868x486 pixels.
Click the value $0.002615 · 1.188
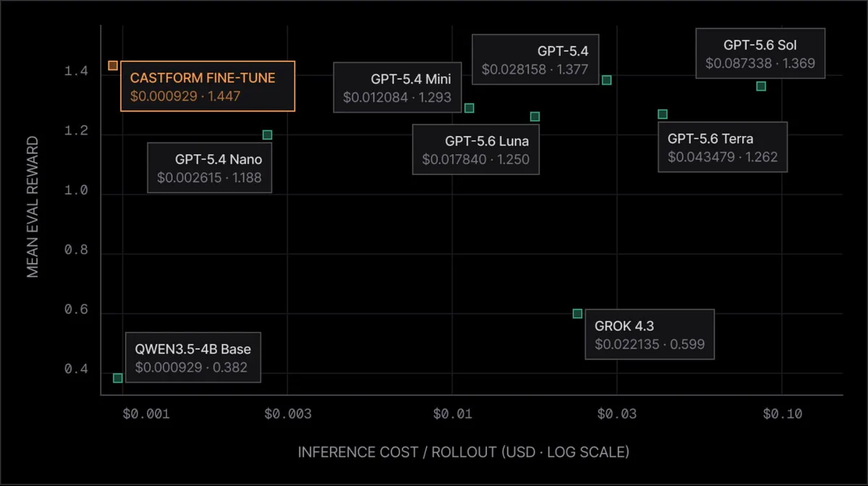(x=209, y=177)
